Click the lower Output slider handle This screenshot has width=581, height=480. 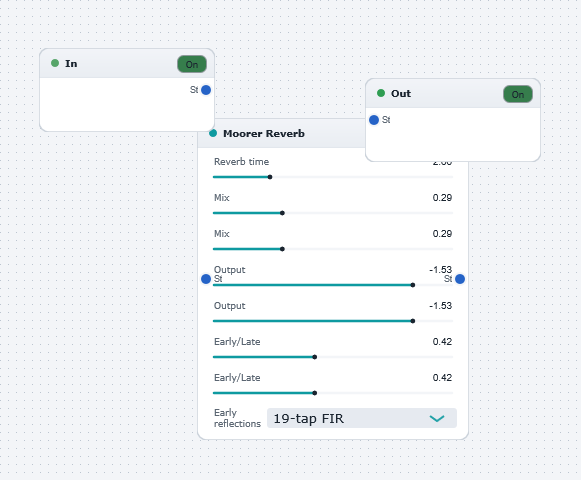tap(413, 321)
